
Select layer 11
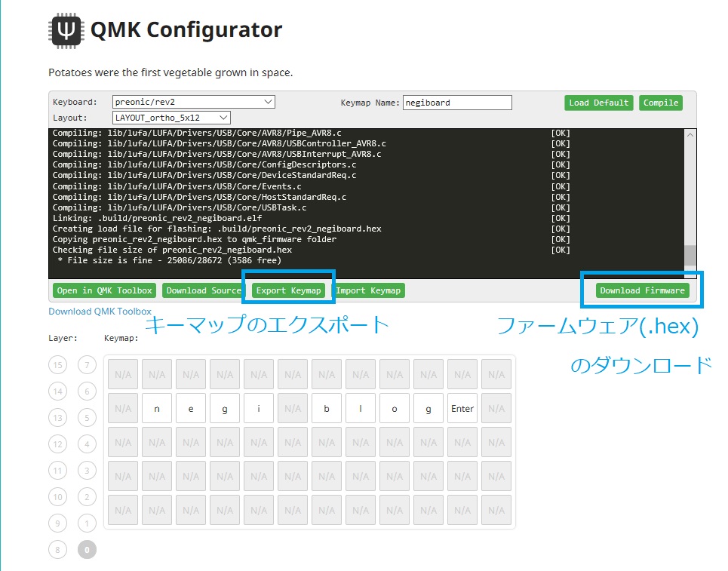[x=57, y=471]
